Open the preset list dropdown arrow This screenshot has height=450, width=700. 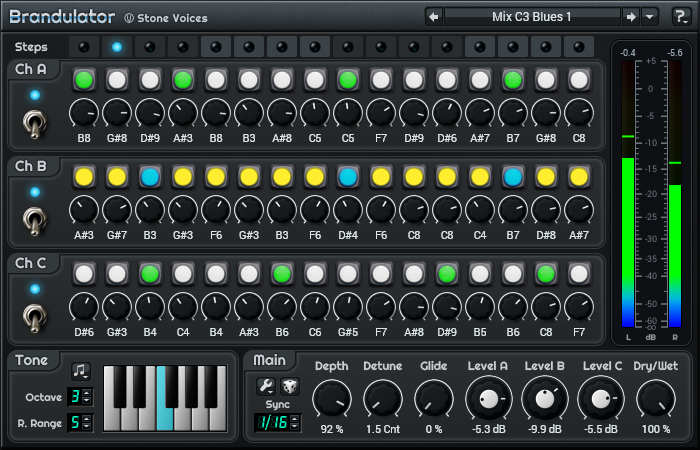click(x=650, y=17)
